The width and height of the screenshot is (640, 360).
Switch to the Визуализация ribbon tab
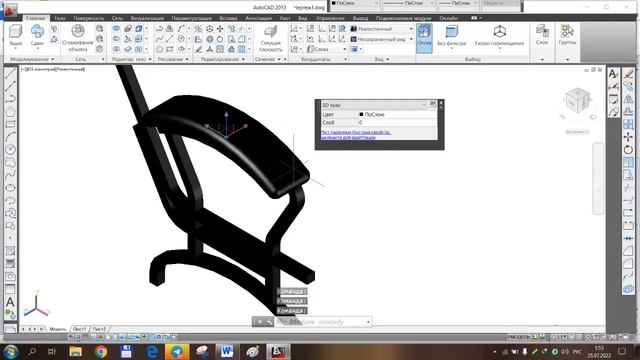click(x=147, y=18)
